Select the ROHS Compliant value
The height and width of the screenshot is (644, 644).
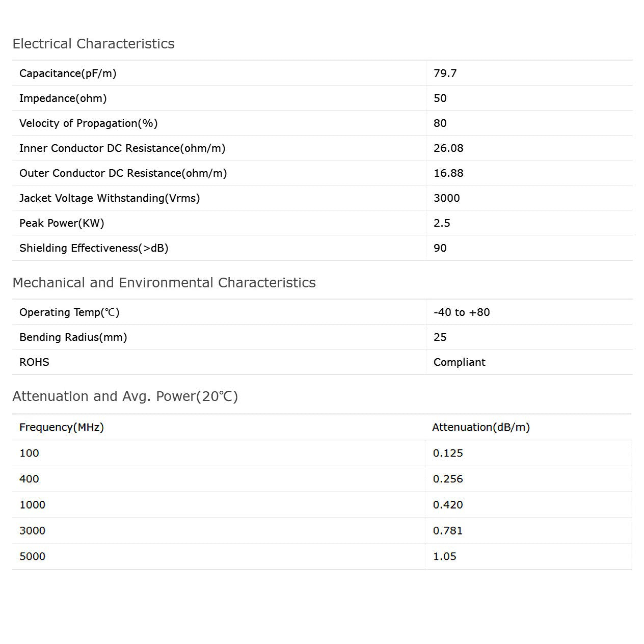(459, 362)
